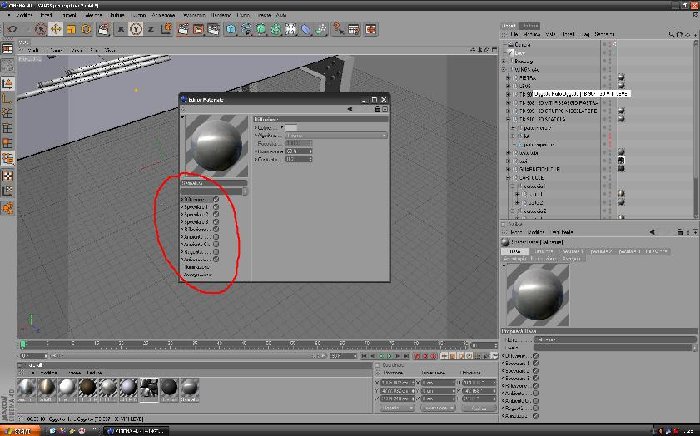Click the viewport orbit navigation icon
700x436 pixels.
click(x=487, y=50)
